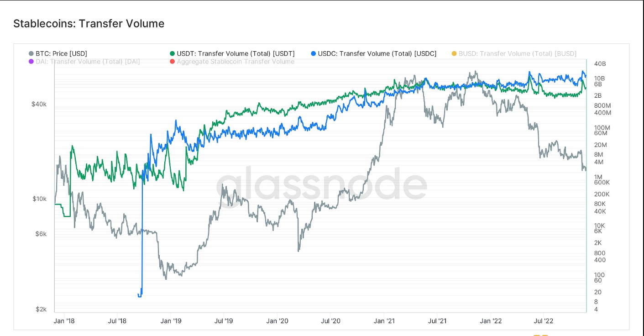Click the $2k left axis label
The image size is (644, 336).
41,310
